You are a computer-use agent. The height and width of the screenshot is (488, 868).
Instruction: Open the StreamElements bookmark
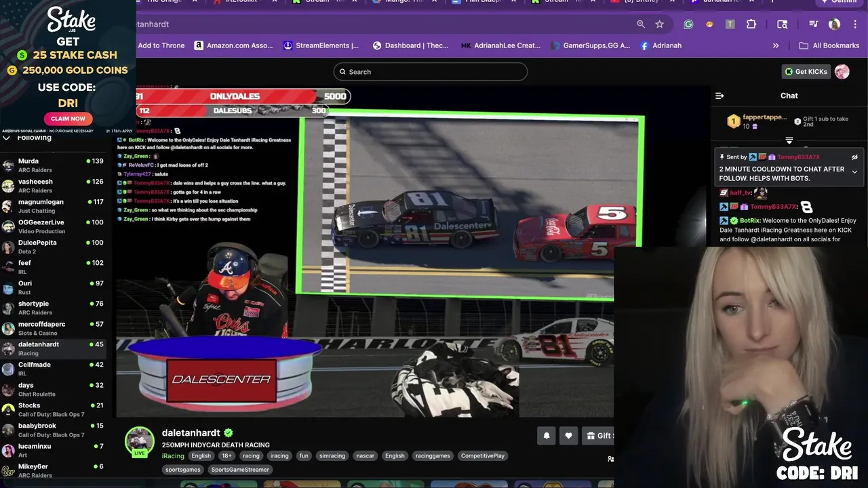point(321,45)
